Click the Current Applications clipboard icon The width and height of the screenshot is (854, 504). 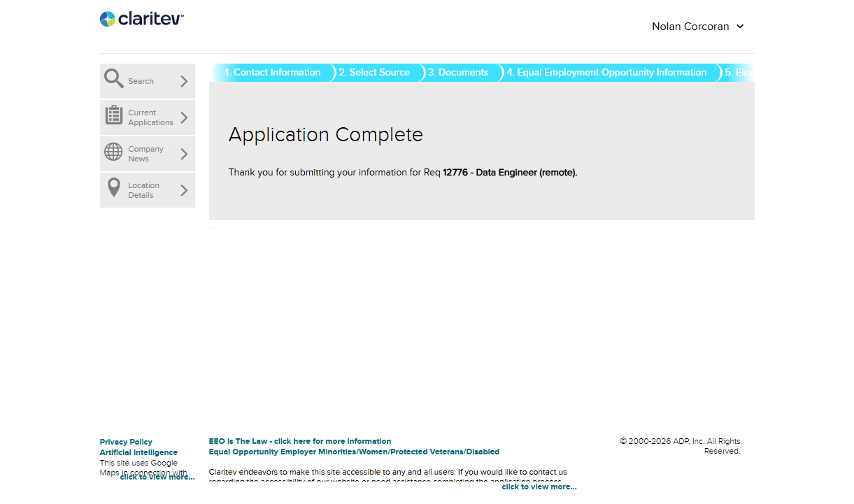click(x=114, y=115)
